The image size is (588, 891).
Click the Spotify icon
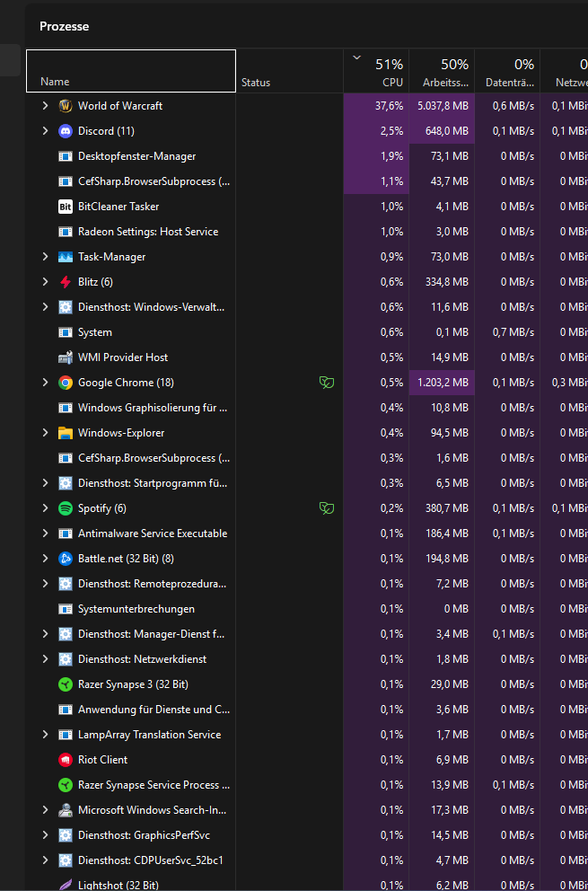tap(66, 508)
